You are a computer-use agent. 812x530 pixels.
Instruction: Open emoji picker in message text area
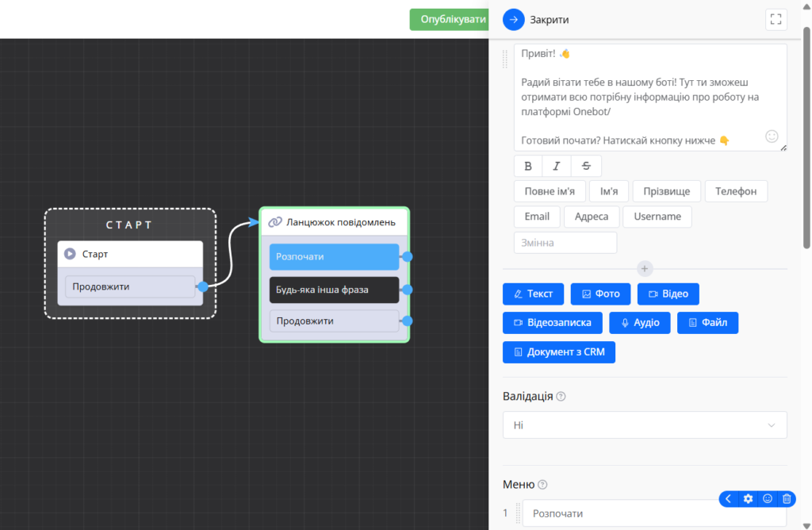pyautogui.click(x=772, y=136)
